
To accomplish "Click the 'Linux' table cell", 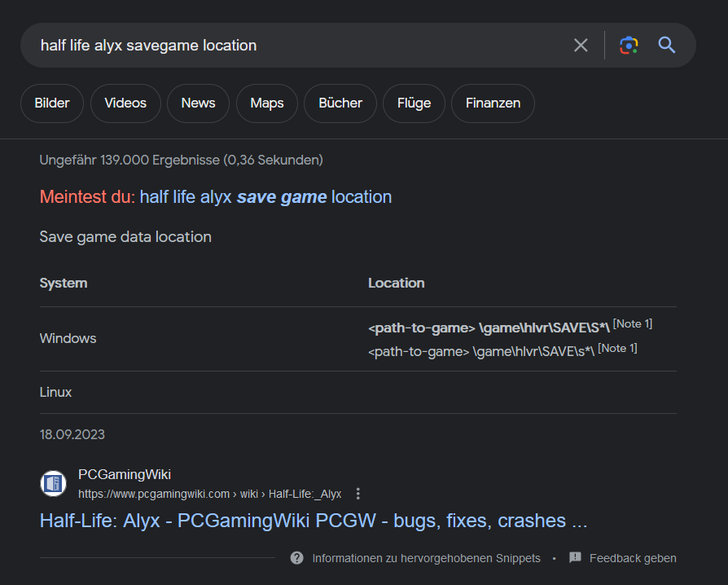I will pos(55,392).
